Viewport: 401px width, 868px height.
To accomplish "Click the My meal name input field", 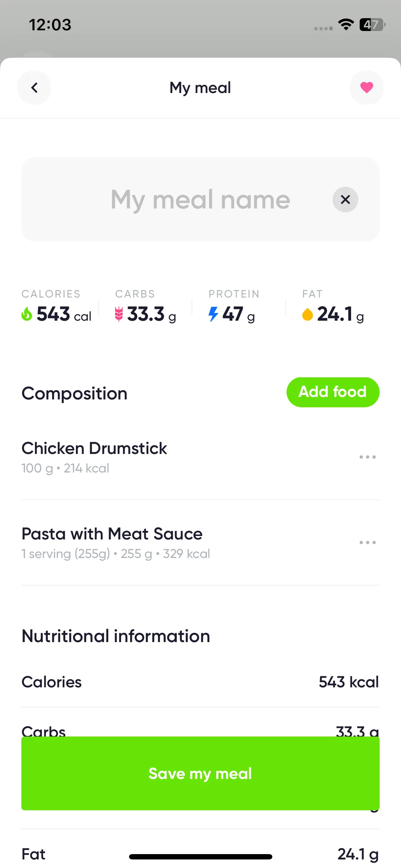I will (200, 200).
